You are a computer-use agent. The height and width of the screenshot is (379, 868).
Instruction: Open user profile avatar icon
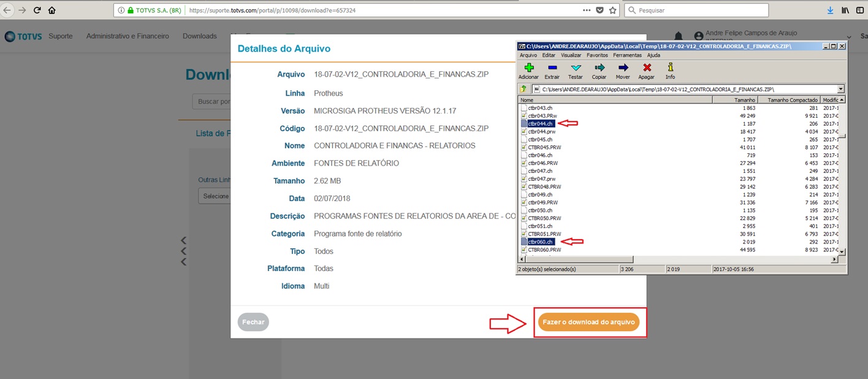click(699, 37)
